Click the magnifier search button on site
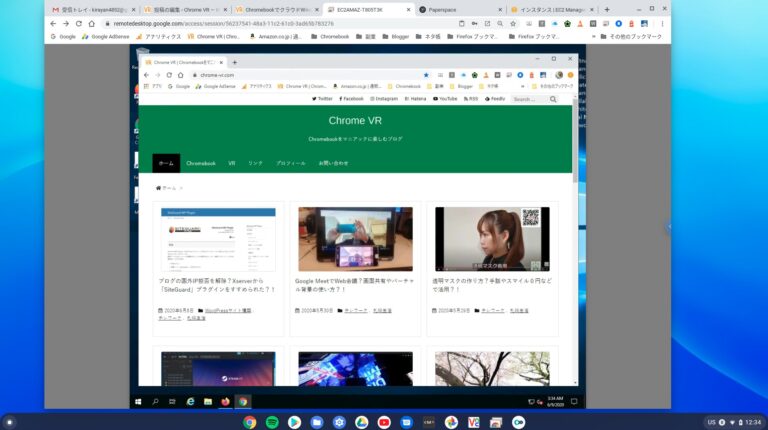Viewport: 768px width, 430px height. pyautogui.click(x=553, y=99)
